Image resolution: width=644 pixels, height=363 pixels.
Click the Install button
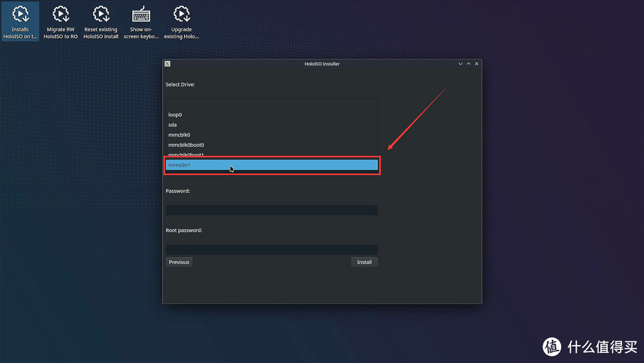tap(364, 262)
